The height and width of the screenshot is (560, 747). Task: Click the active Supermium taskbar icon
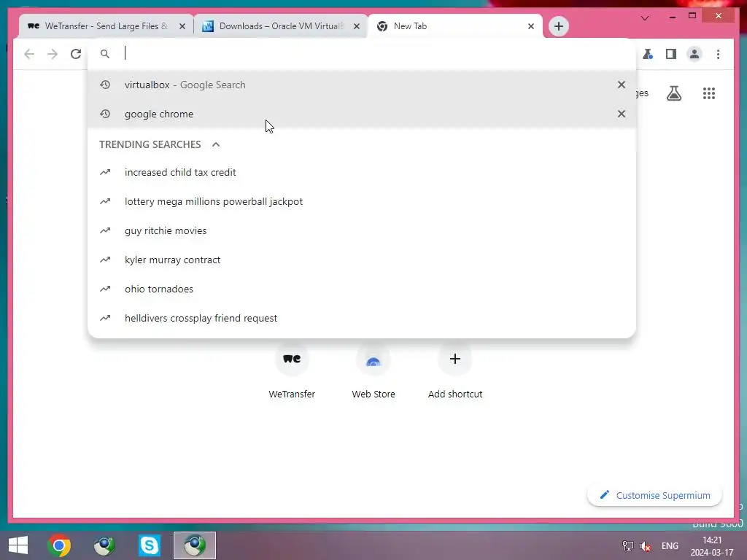click(x=194, y=545)
